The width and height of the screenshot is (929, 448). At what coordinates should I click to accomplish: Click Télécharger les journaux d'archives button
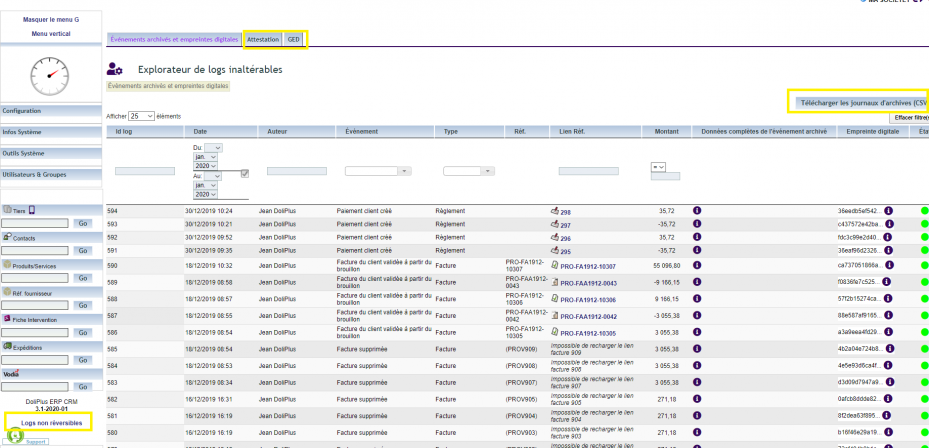(x=863, y=102)
